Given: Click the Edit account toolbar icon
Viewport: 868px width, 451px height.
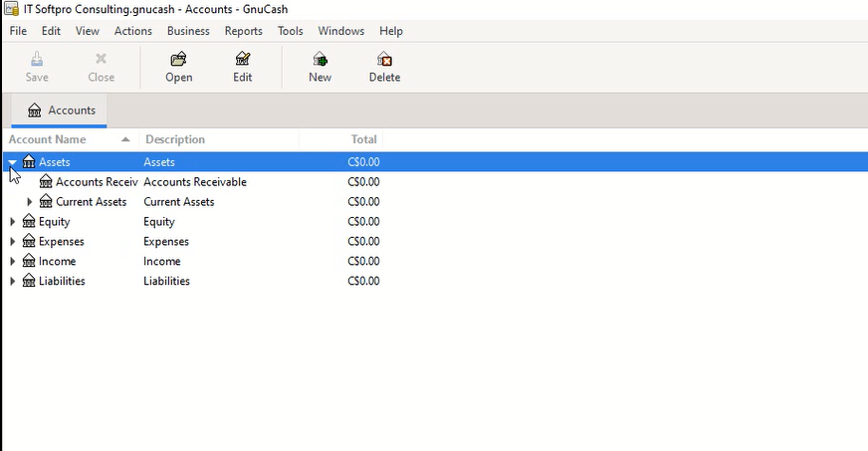Looking at the screenshot, I should point(242,60).
